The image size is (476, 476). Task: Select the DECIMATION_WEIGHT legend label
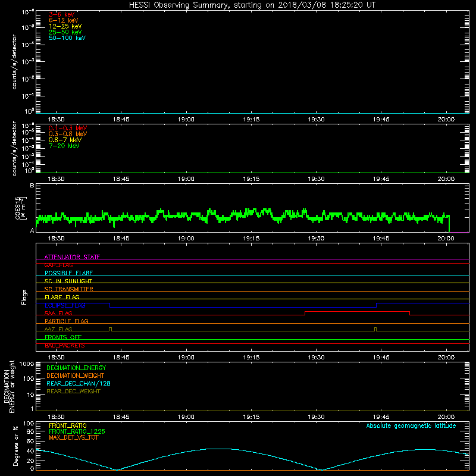[76, 375]
